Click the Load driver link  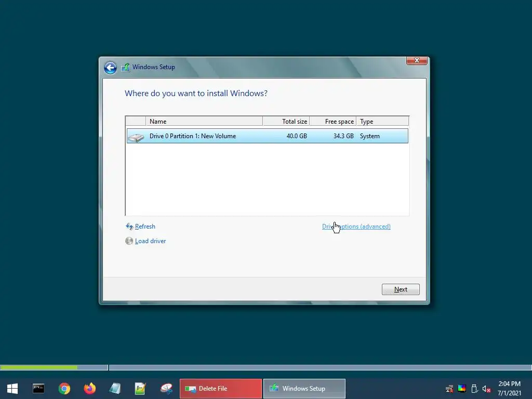click(150, 241)
